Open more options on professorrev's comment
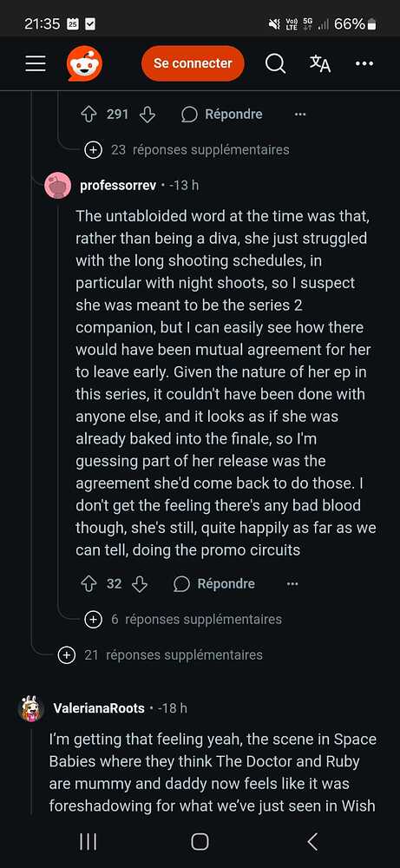Screen dimensions: 400x868 click(292, 584)
